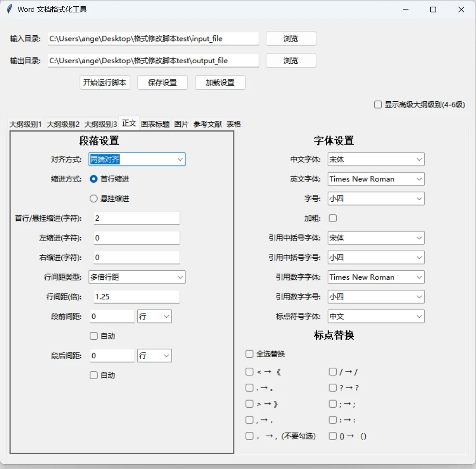This screenshot has width=476, height=469.
Task: Click 加载设置 to load settings
Action: (x=220, y=82)
